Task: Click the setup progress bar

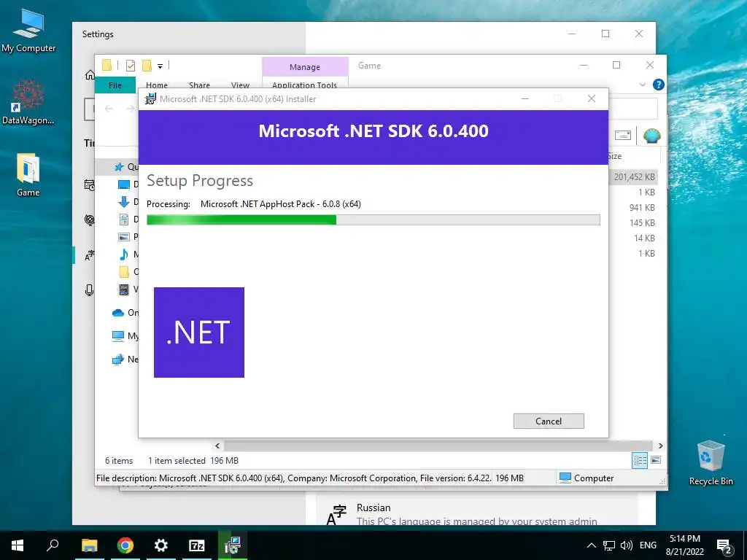Action: tap(373, 219)
